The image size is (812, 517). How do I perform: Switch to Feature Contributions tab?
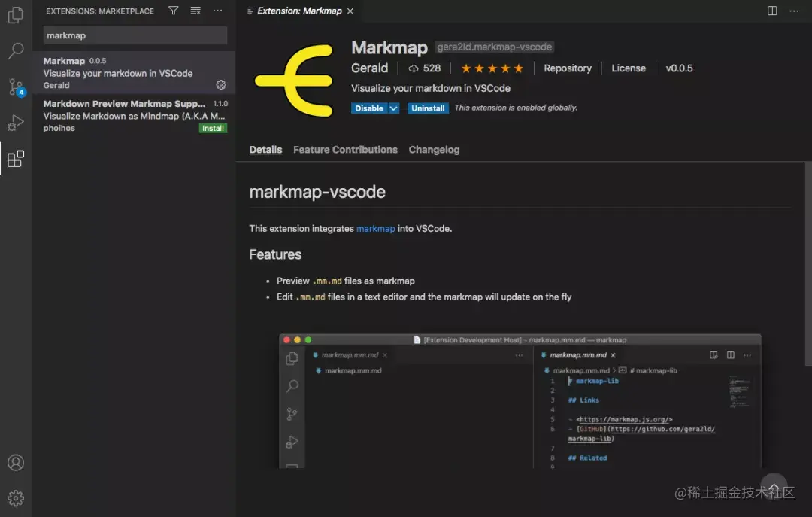(x=345, y=150)
